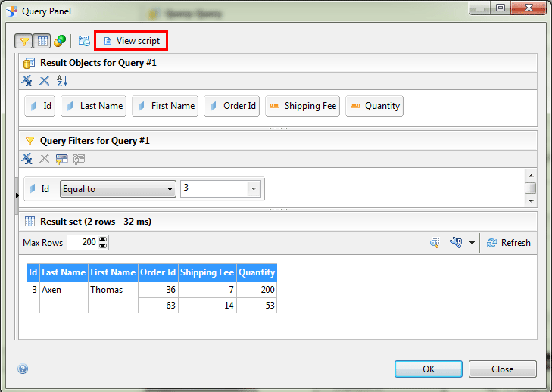Click the Max Rows value field
The image size is (552, 392).
point(83,242)
